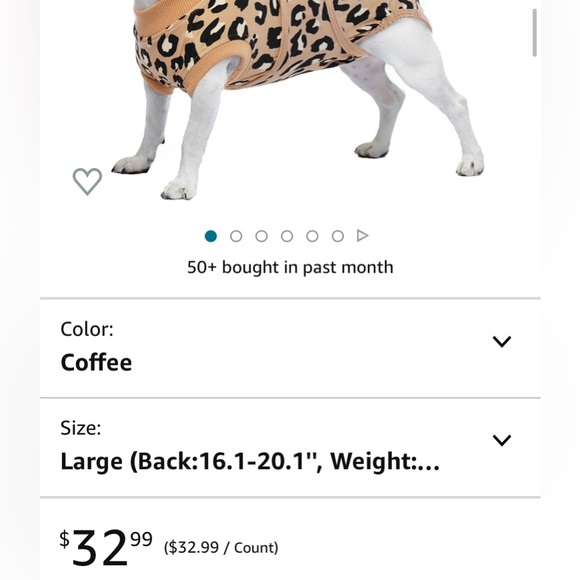Click the page scrollbar thumb
The width and height of the screenshot is (580, 580).
(x=535, y=33)
